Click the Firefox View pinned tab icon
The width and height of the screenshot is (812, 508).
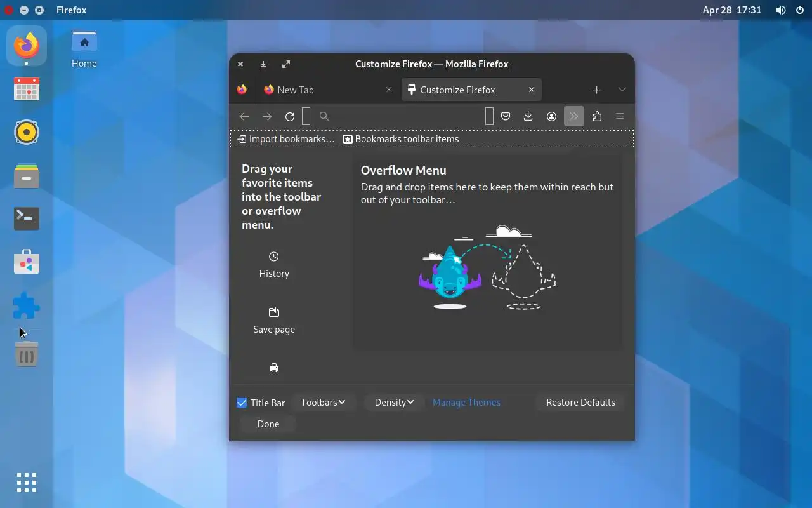[x=242, y=90]
